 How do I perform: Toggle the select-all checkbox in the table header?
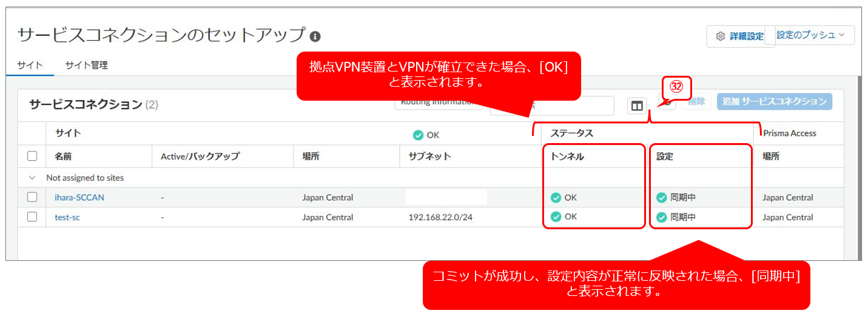32,156
